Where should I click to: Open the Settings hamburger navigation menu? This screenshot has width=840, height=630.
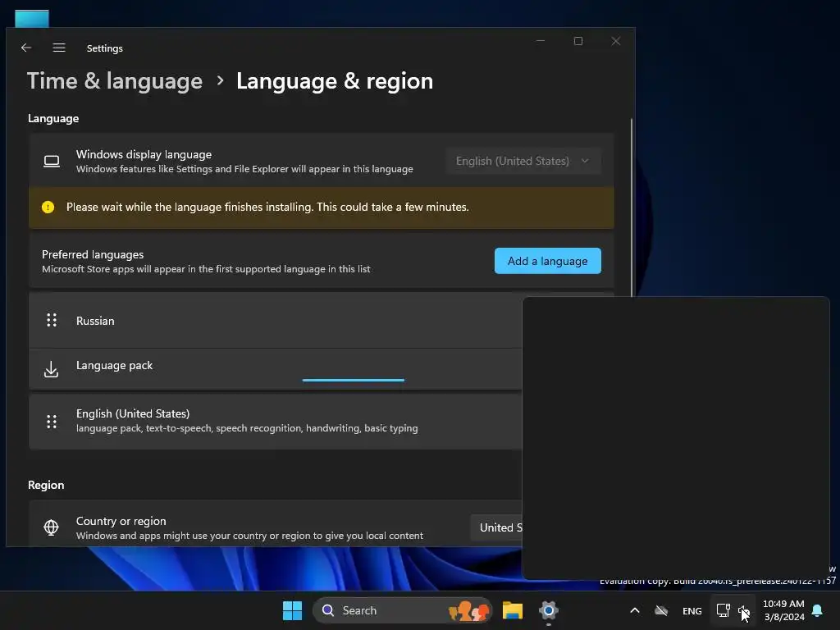coord(59,48)
